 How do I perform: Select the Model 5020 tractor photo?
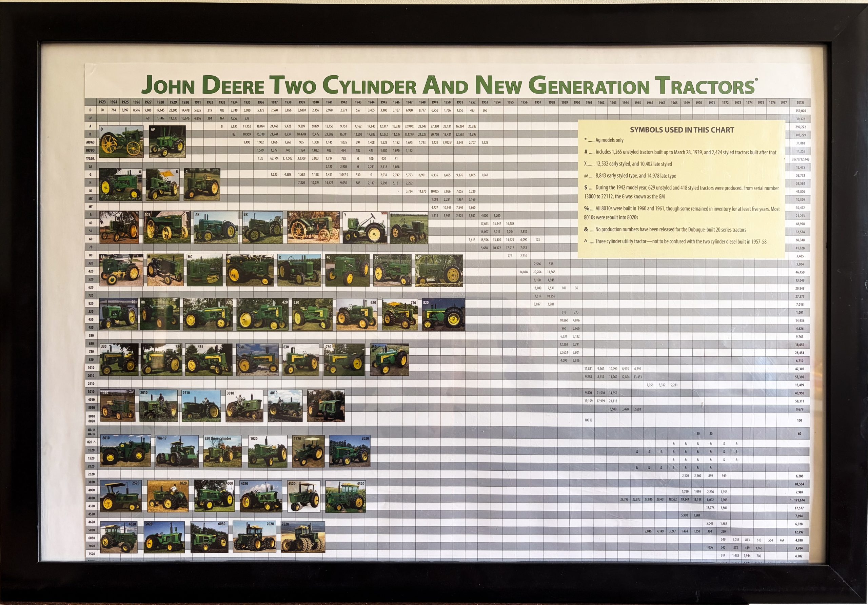click(x=164, y=537)
